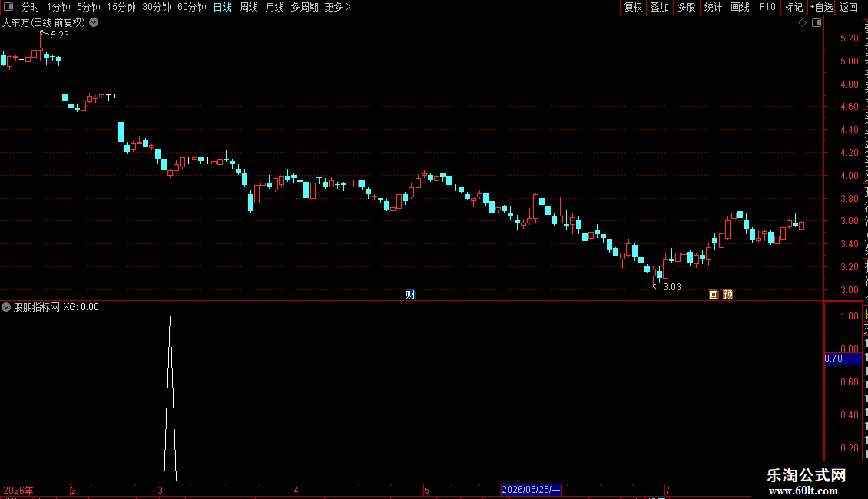Image resolution: width=868 pixels, height=499 pixels.
Task: Click the 标记 mark button
Action: tap(793, 7)
